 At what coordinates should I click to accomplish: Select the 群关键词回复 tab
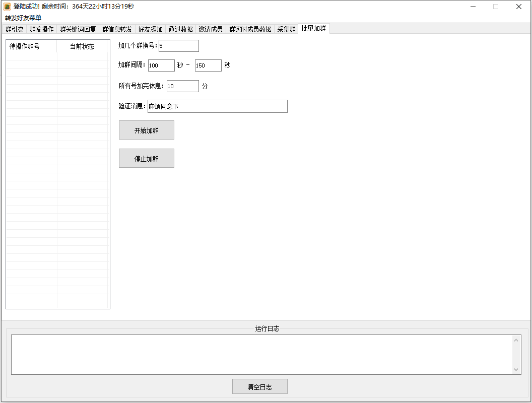(78, 29)
